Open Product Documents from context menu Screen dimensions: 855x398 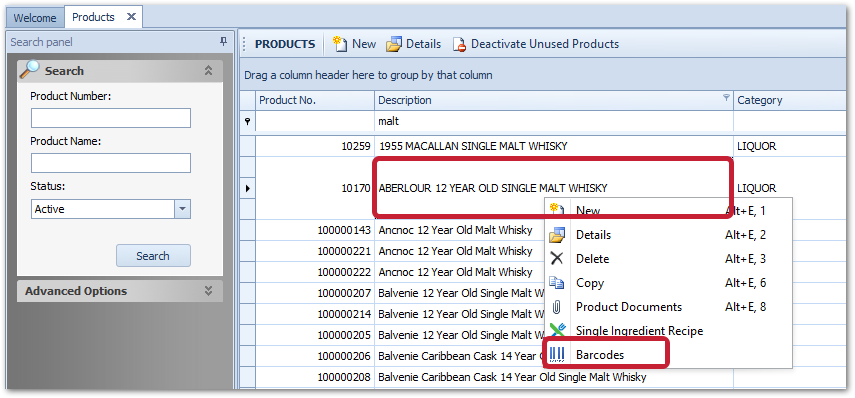point(670,307)
